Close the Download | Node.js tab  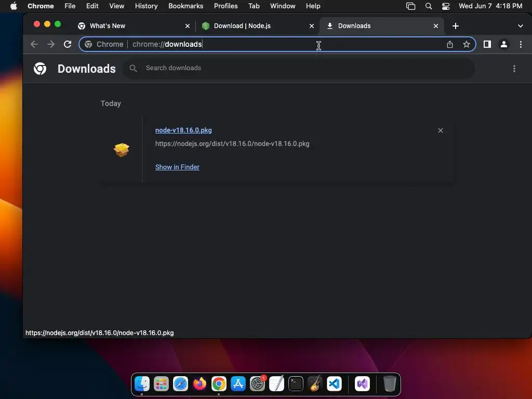pyautogui.click(x=312, y=26)
